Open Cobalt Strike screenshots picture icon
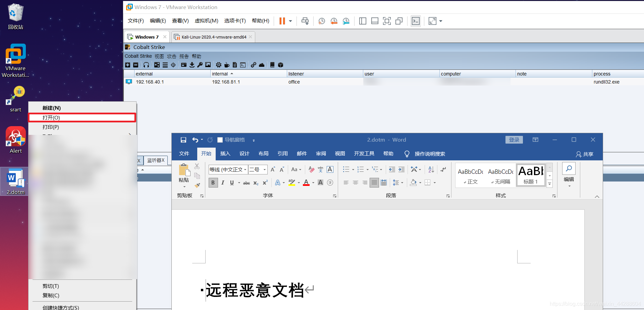Viewport: 644px width, 310px height. point(208,65)
